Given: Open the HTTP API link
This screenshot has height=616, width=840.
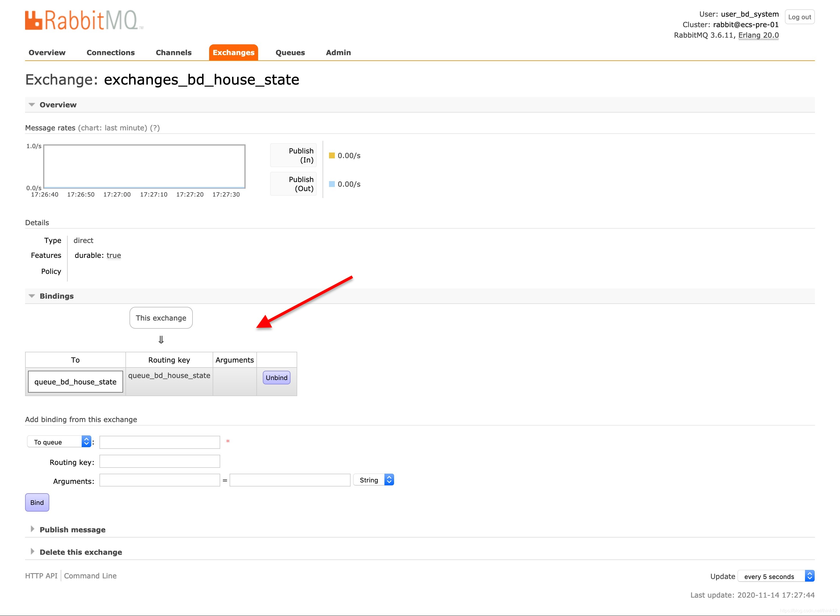Looking at the screenshot, I should pyautogui.click(x=41, y=576).
